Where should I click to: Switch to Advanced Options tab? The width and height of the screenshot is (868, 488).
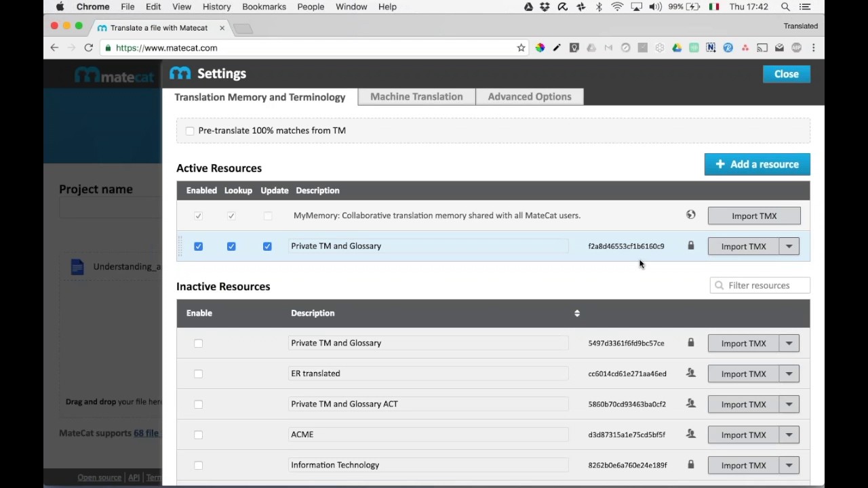[x=530, y=96]
